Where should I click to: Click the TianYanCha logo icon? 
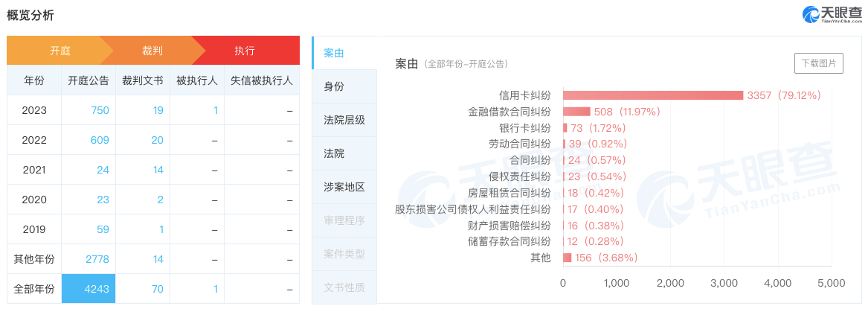(811, 14)
